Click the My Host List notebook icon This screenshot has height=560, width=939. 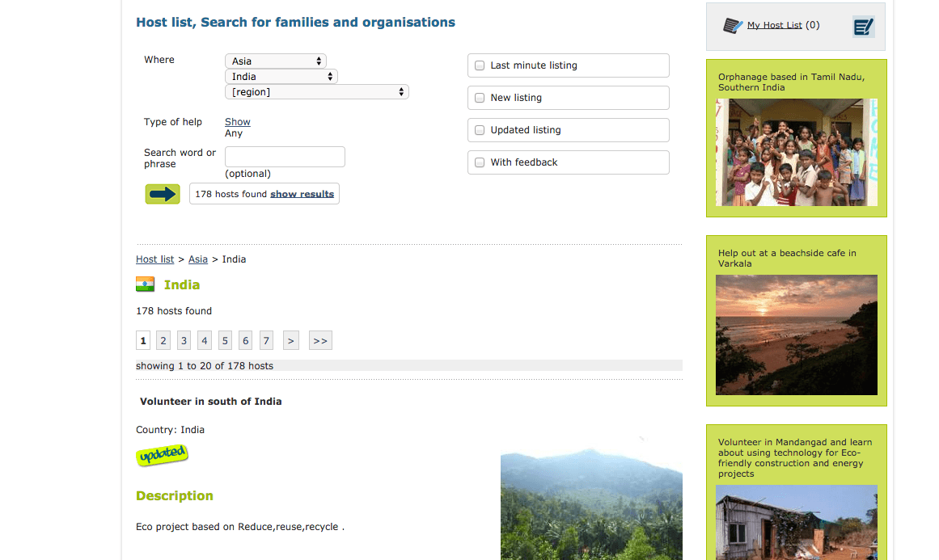(733, 26)
